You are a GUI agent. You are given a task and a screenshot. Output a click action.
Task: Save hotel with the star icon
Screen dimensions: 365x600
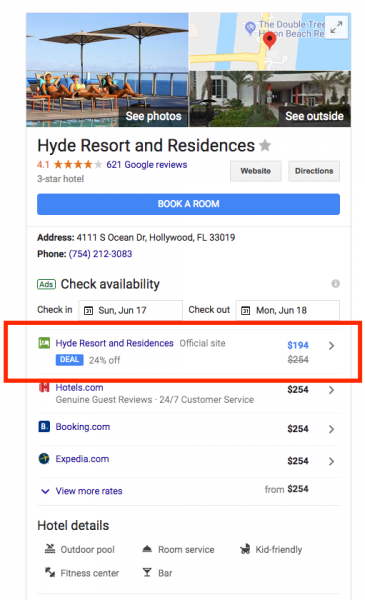coord(265,145)
